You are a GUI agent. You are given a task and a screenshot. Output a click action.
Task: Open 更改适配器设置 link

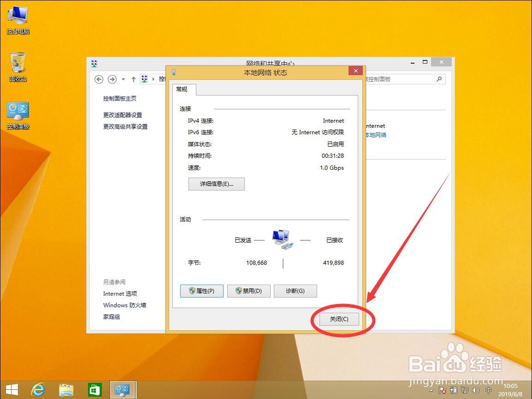122,115
